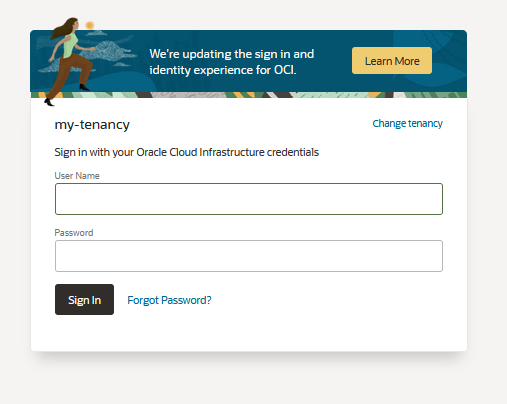Click the Password field label

(74, 233)
